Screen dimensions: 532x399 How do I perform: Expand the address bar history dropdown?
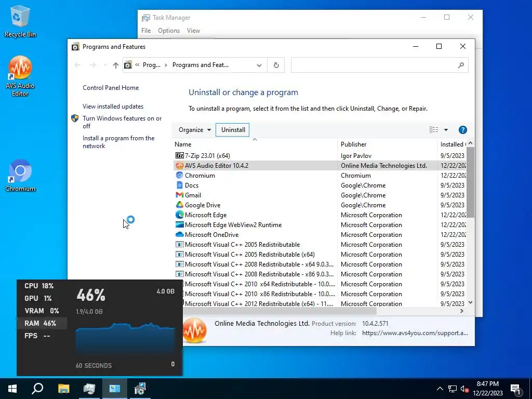[259, 65]
